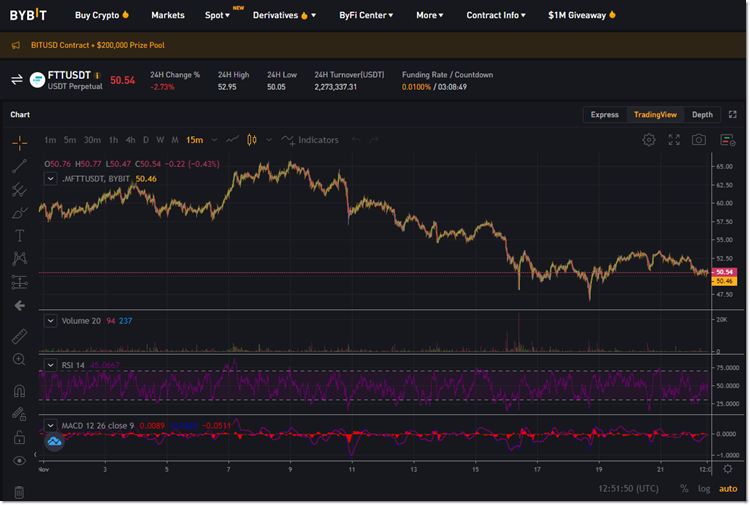Select the 4h timeframe
This screenshot has height=505, width=750.
pyautogui.click(x=130, y=140)
